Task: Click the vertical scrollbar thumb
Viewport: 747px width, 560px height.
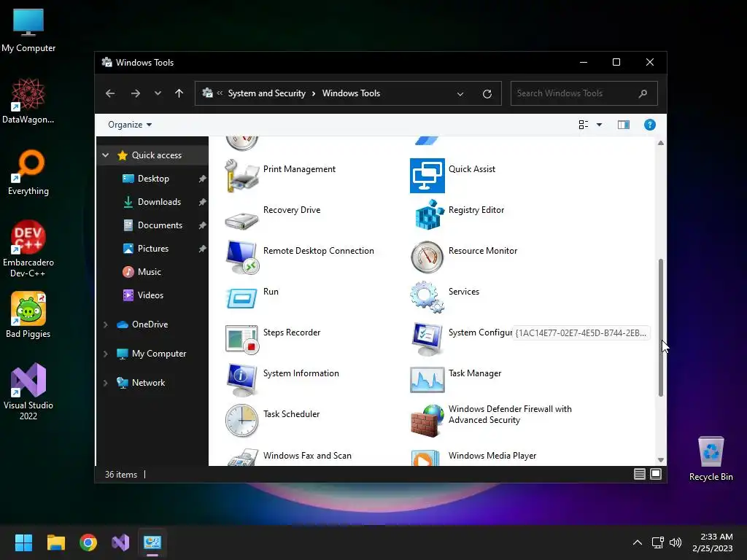Action: pos(661,327)
